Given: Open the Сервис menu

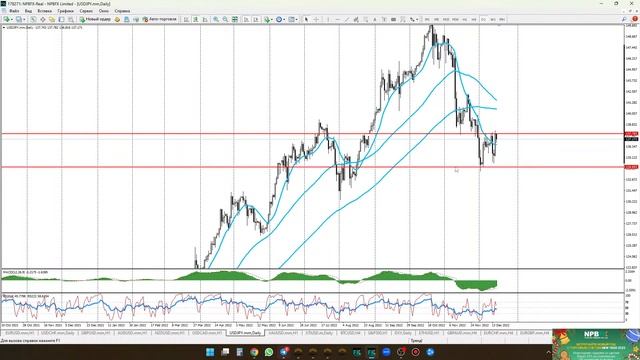Looking at the screenshot, I should click(86, 11).
